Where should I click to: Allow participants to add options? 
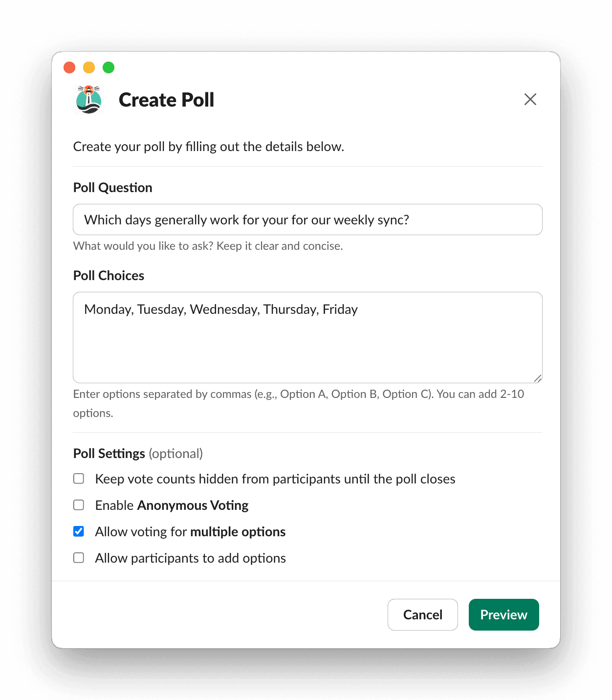tap(78, 557)
